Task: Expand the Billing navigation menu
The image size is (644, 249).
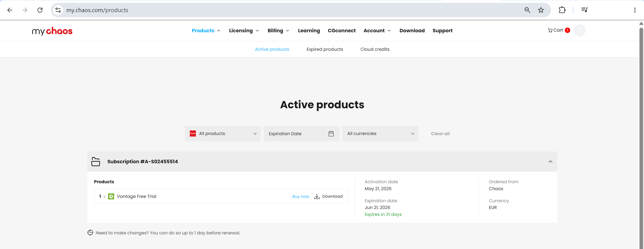Action: 278,31
